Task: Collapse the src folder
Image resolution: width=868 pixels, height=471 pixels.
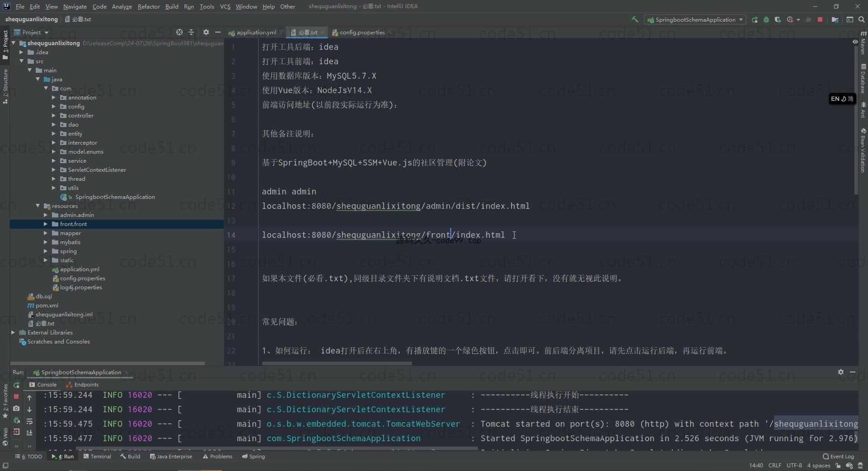Action: [x=21, y=61]
